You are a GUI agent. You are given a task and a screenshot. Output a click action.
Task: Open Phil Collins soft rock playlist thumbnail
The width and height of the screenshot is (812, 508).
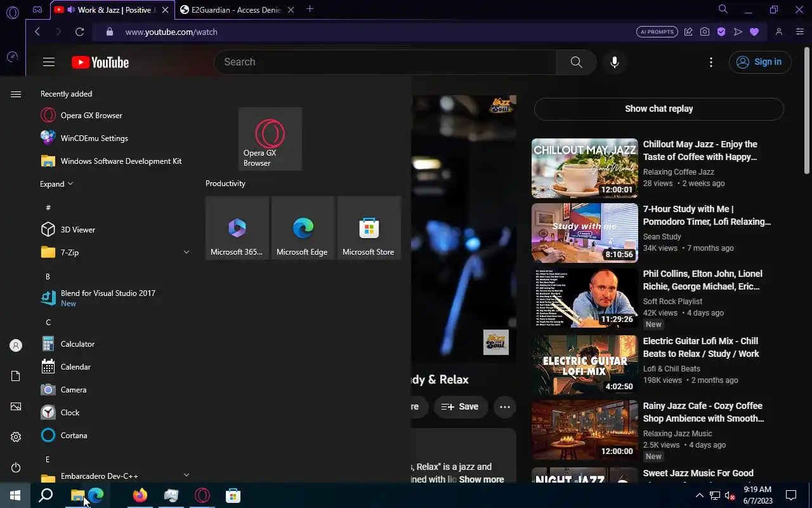[x=585, y=298]
